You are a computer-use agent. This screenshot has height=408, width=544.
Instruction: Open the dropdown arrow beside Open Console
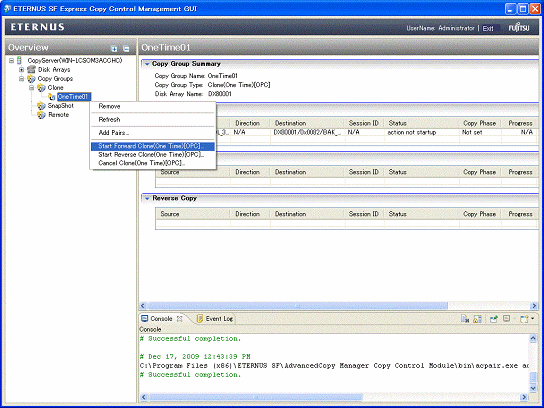(533, 318)
